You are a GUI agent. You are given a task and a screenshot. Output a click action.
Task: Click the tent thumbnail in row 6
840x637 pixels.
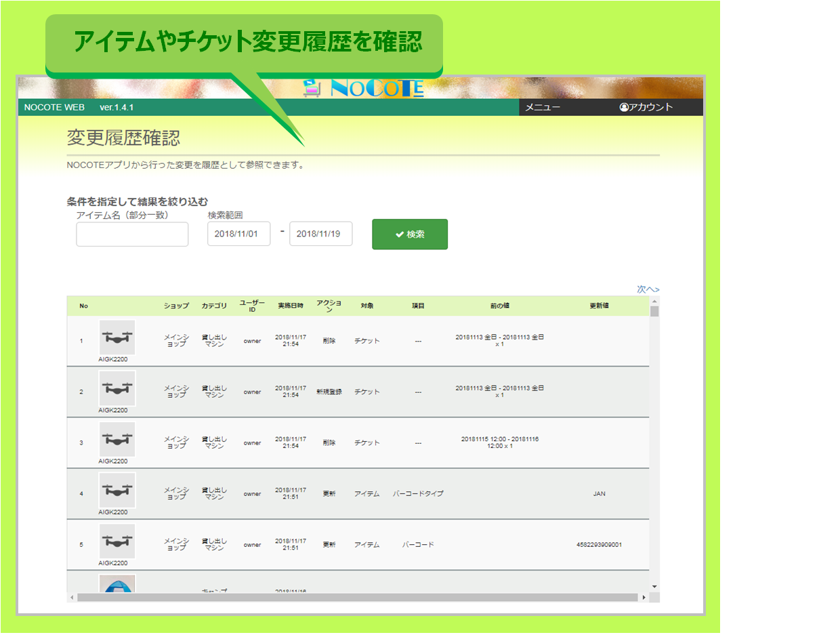(117, 583)
